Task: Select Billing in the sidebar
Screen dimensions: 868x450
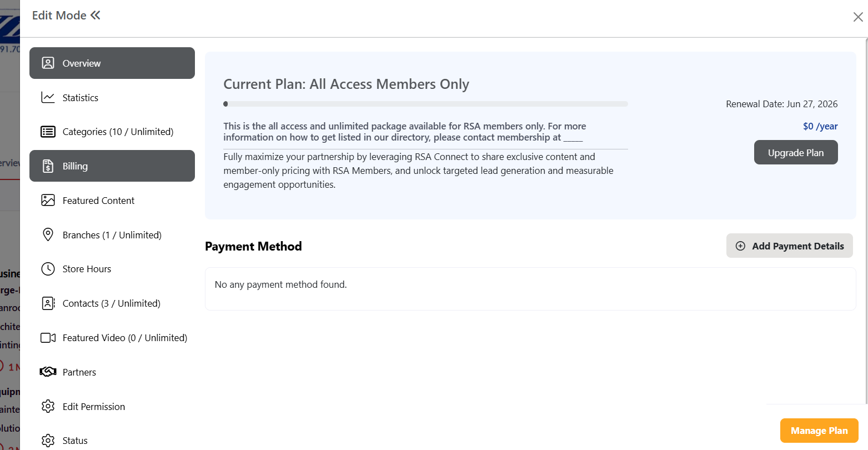Action: coord(112,166)
